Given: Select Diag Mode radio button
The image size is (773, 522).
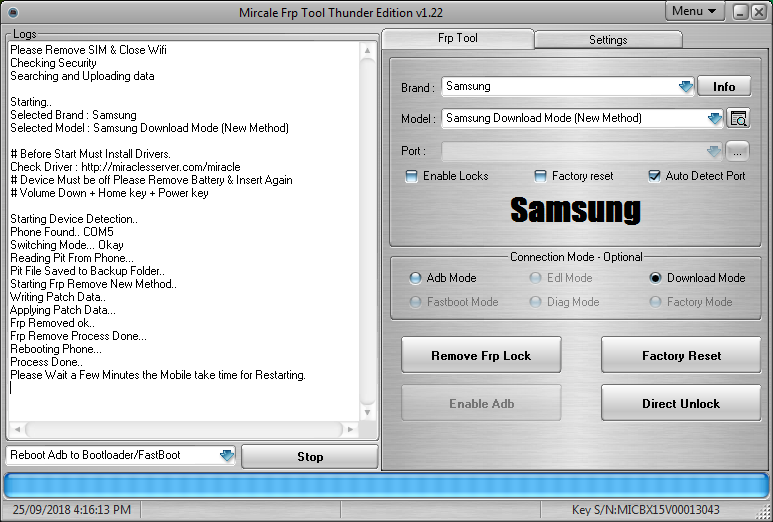Looking at the screenshot, I should [535, 302].
